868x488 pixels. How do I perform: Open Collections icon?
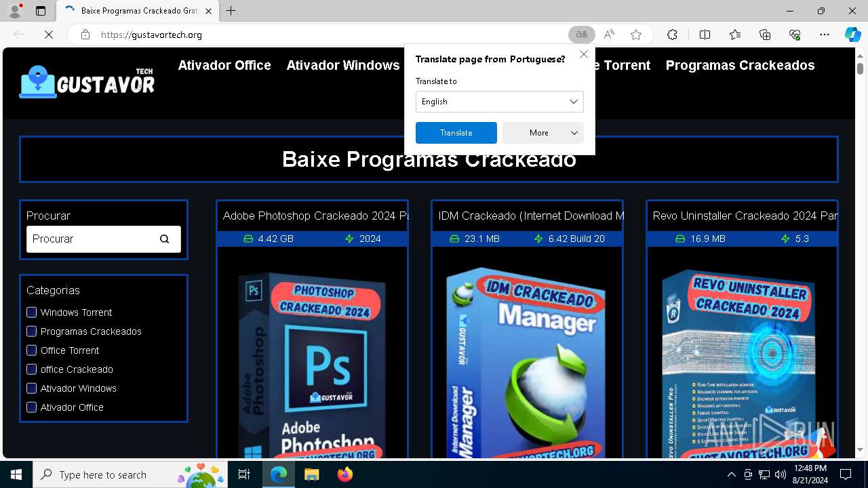click(x=765, y=35)
